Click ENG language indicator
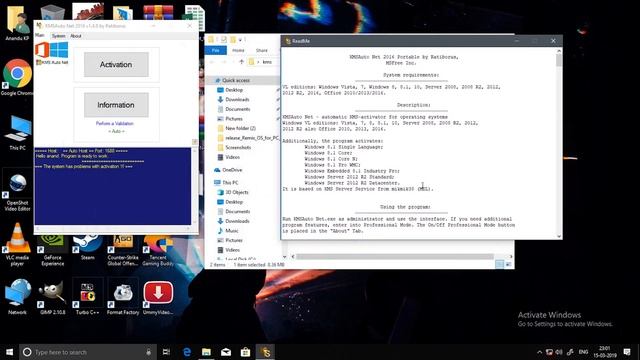640x360 pixels. (x=583, y=352)
